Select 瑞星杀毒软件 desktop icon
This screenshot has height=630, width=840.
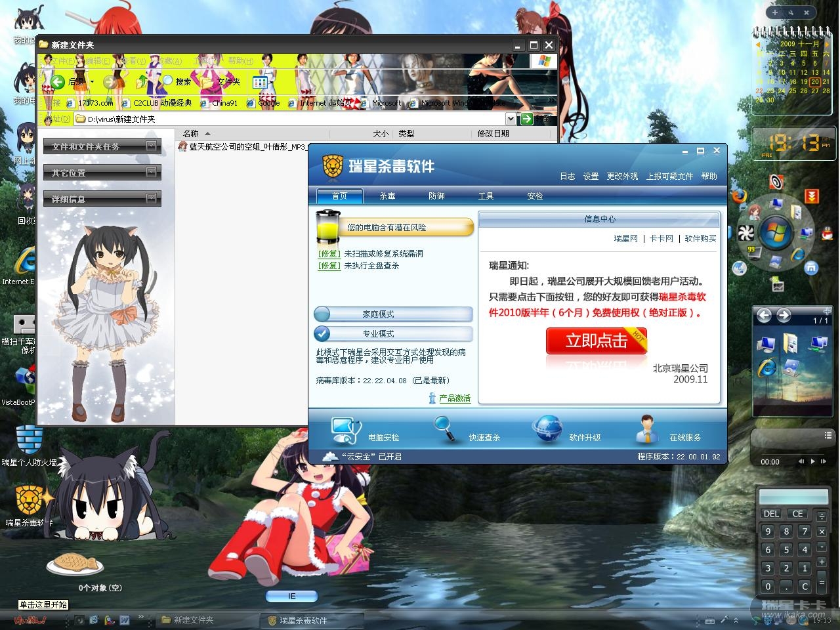coord(29,506)
